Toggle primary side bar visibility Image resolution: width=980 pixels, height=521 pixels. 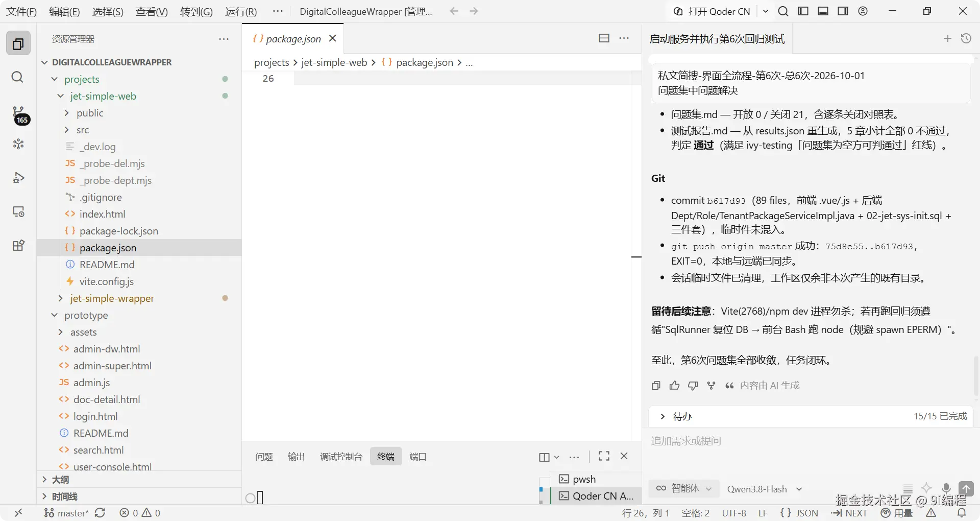tap(803, 11)
